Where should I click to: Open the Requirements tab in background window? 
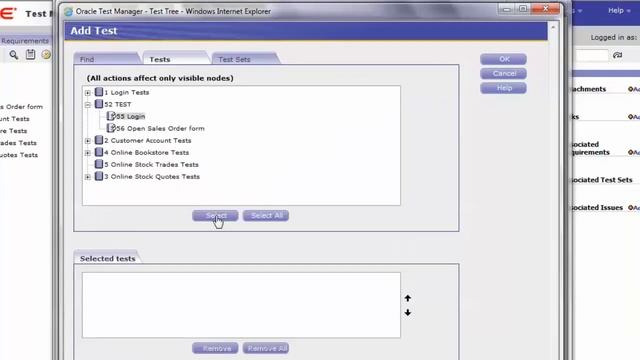click(24, 41)
